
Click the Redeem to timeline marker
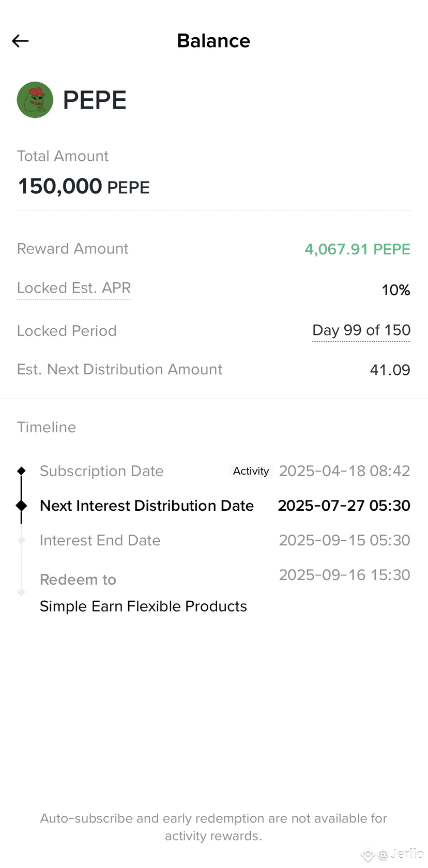[x=21, y=592]
